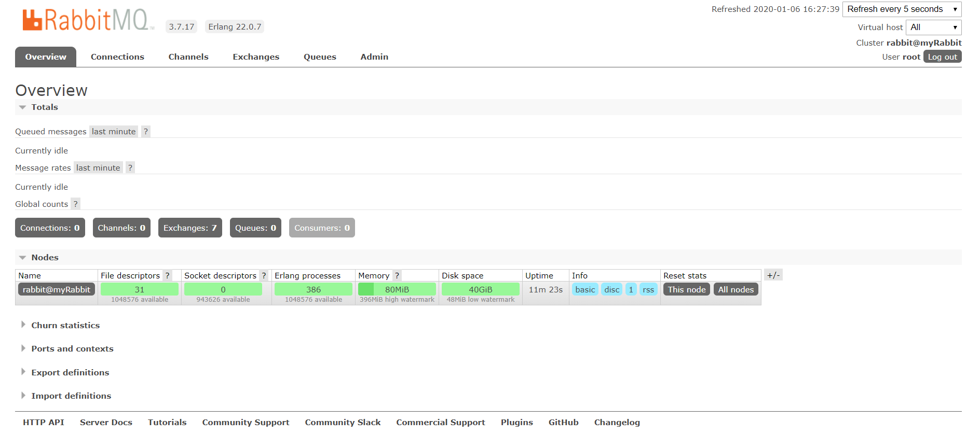Open the Community Slack link
The height and width of the screenshot is (435, 980).
(343, 423)
